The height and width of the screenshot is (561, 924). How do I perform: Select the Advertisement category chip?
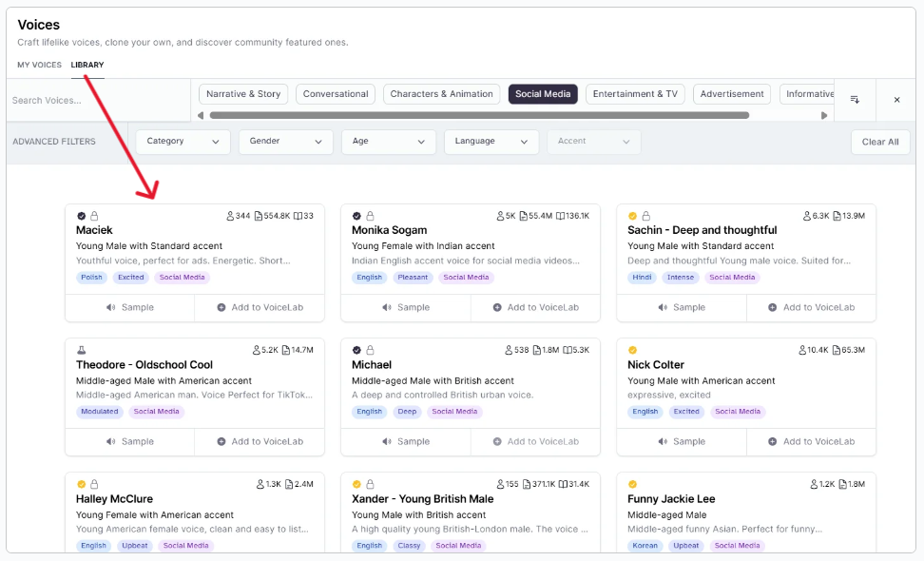tap(732, 94)
